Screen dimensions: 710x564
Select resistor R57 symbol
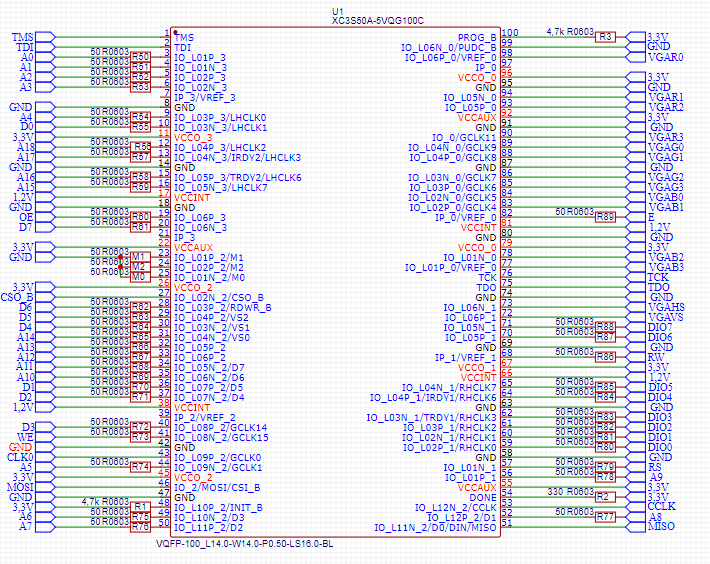coord(140,157)
